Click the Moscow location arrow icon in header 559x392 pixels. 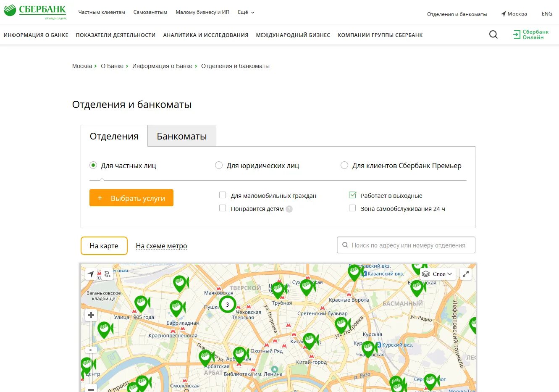pos(503,14)
